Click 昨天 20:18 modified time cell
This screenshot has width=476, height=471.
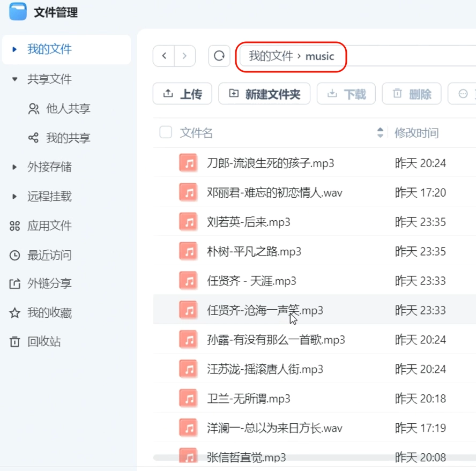420,399
